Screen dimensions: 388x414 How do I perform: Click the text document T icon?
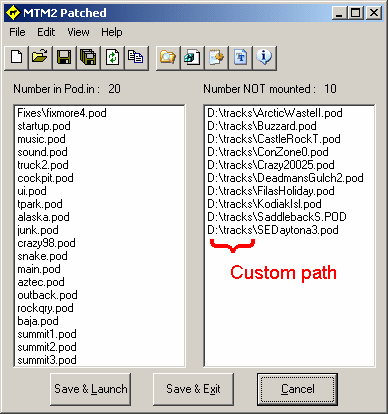point(240,58)
